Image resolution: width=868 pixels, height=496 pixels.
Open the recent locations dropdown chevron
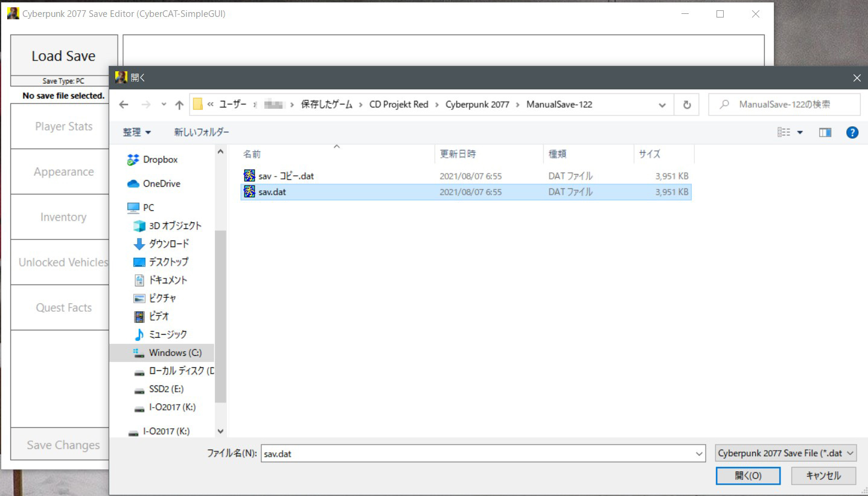[x=164, y=105]
